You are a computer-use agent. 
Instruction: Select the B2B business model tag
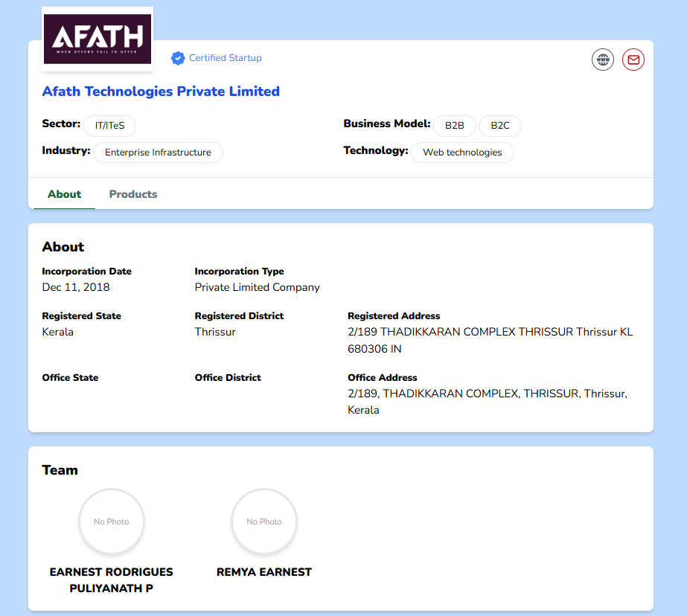click(x=454, y=126)
